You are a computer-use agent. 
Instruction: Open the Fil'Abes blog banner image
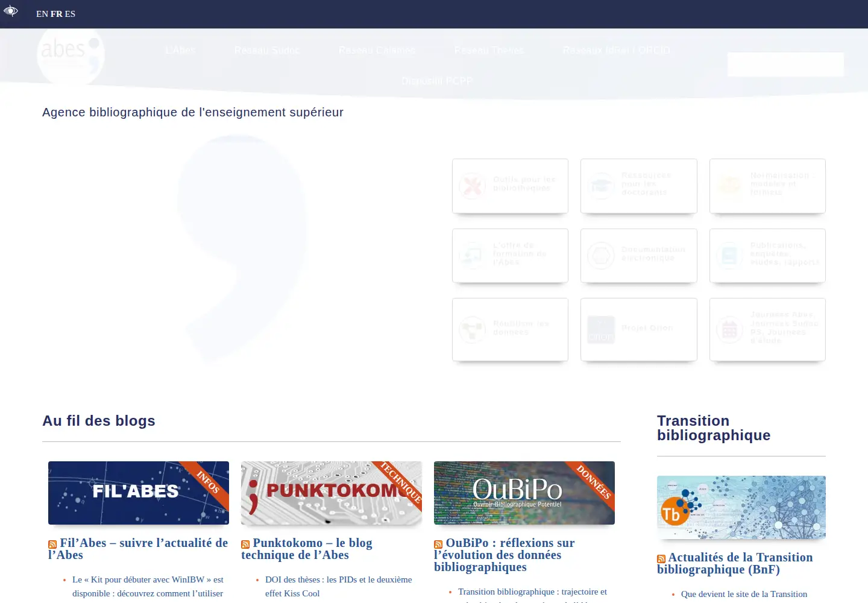click(139, 493)
